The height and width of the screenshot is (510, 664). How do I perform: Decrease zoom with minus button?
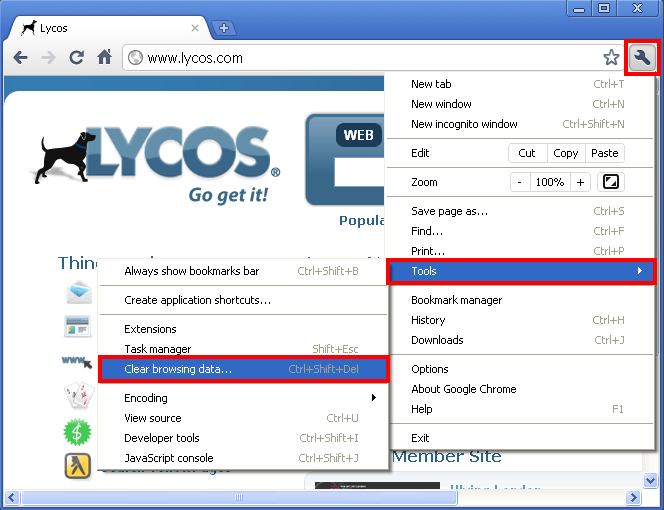520,182
